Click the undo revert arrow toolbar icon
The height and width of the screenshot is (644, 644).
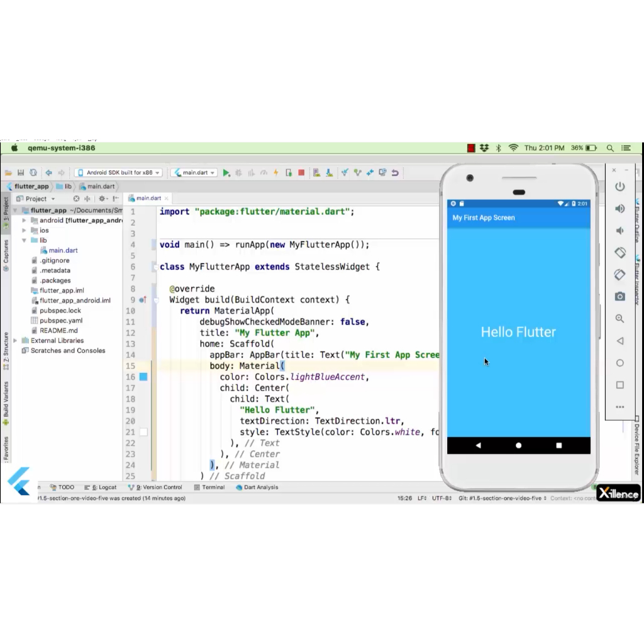point(395,173)
